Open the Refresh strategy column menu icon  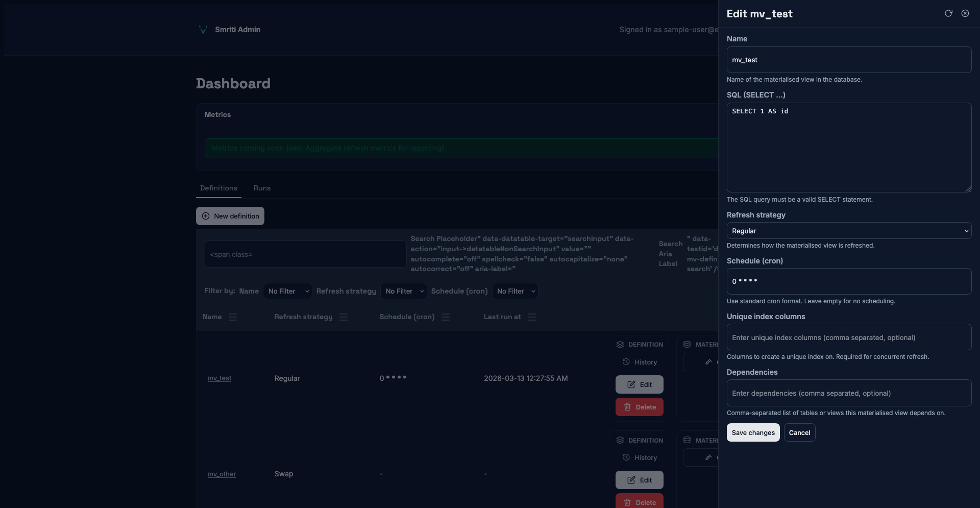[344, 317]
